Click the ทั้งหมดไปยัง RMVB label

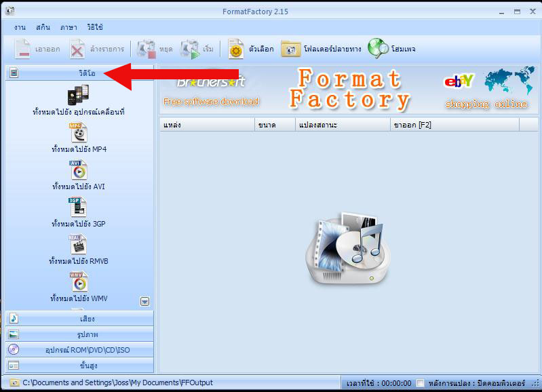[79, 261]
